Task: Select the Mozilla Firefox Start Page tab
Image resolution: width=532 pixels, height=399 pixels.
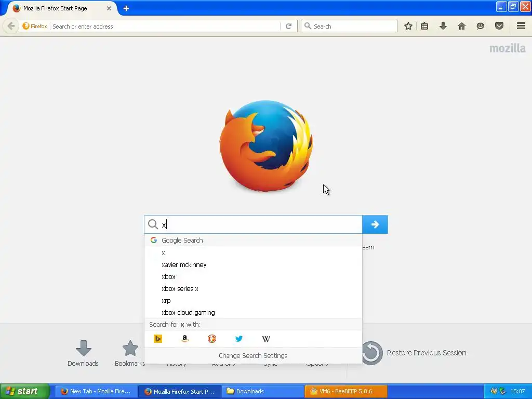Action: coord(60,8)
